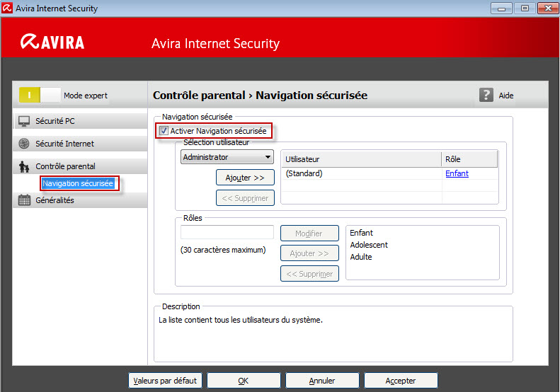Select the (Standard) user row
560x392 pixels.
click(x=389, y=173)
